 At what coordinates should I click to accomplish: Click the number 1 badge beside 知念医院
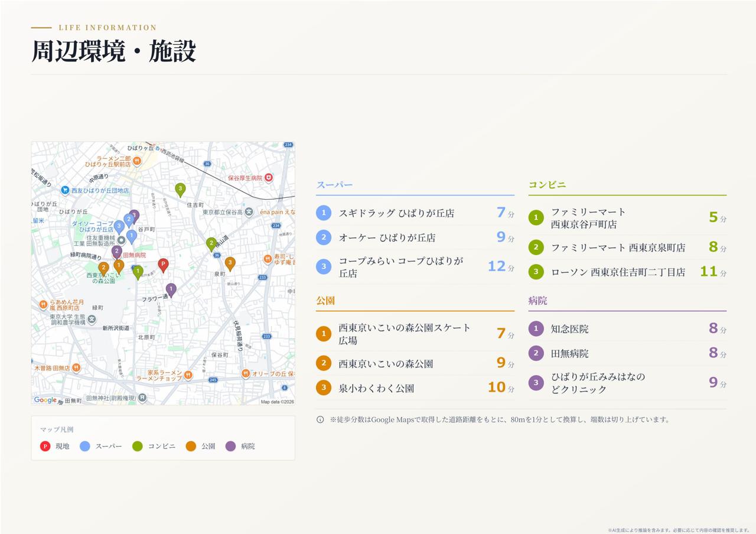(536, 328)
